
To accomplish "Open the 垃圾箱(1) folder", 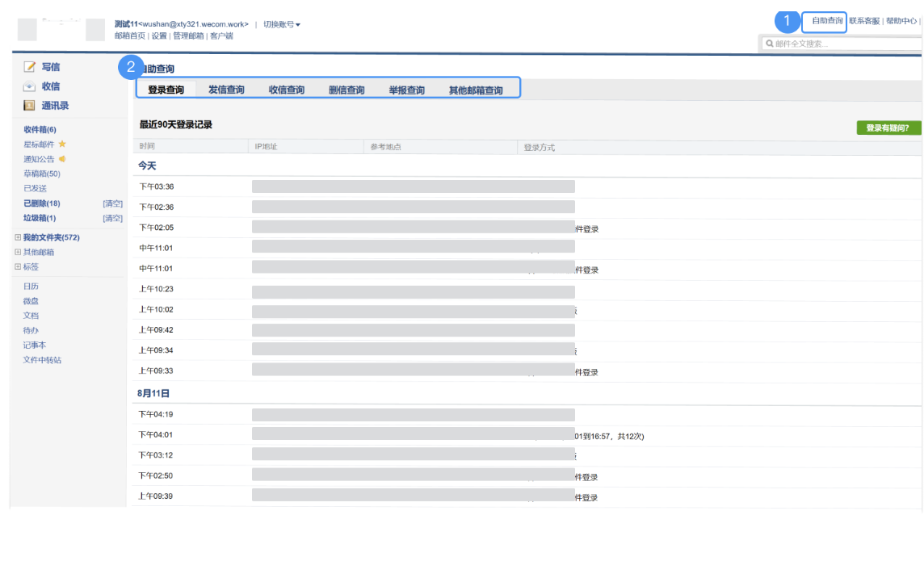I will click(x=40, y=218).
